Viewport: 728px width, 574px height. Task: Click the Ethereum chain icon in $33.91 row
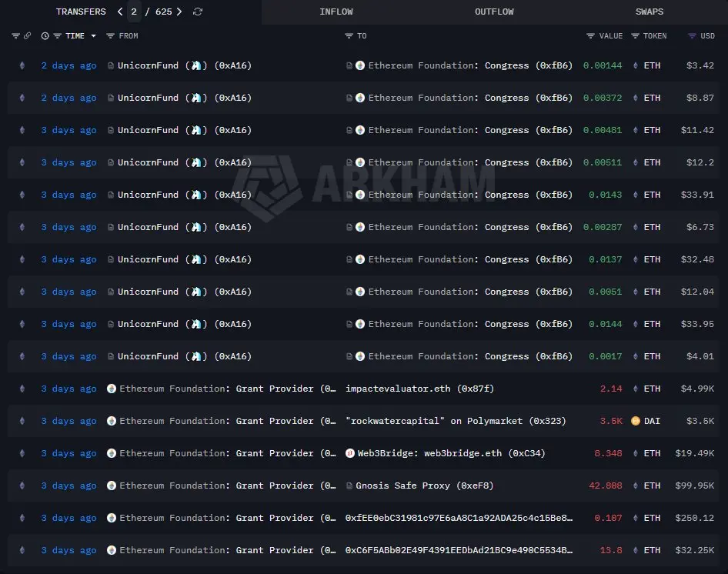click(x=22, y=195)
